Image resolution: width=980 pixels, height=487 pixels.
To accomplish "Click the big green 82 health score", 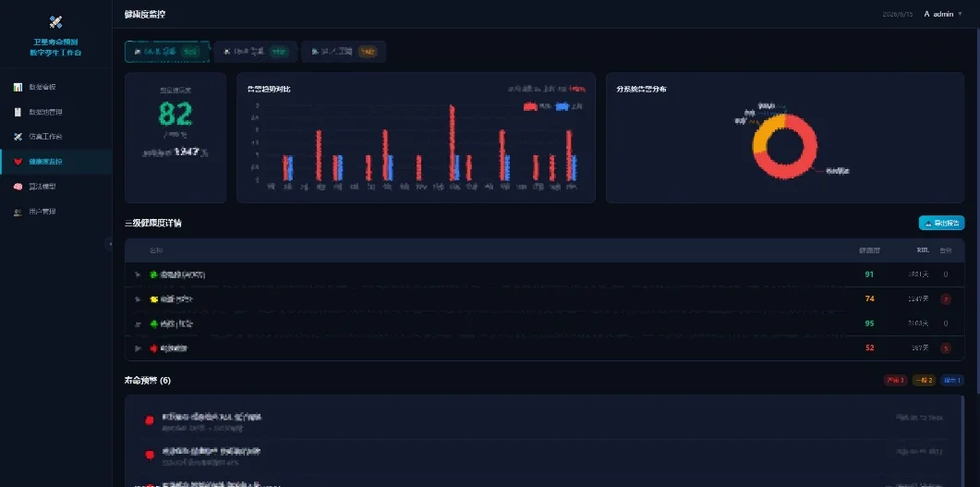I will pyautogui.click(x=175, y=114).
